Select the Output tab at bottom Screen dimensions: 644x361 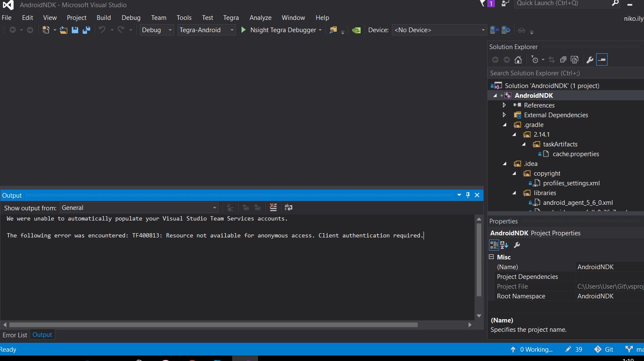pos(42,335)
